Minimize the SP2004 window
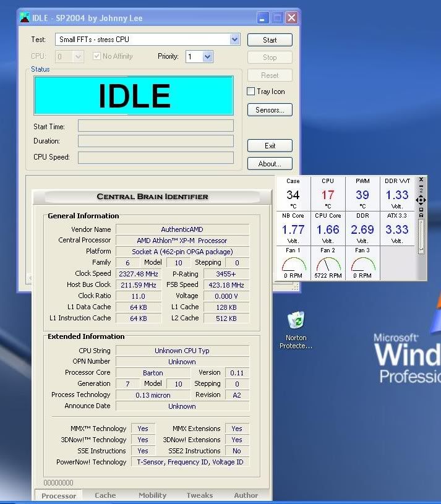441x504 pixels. click(x=263, y=18)
